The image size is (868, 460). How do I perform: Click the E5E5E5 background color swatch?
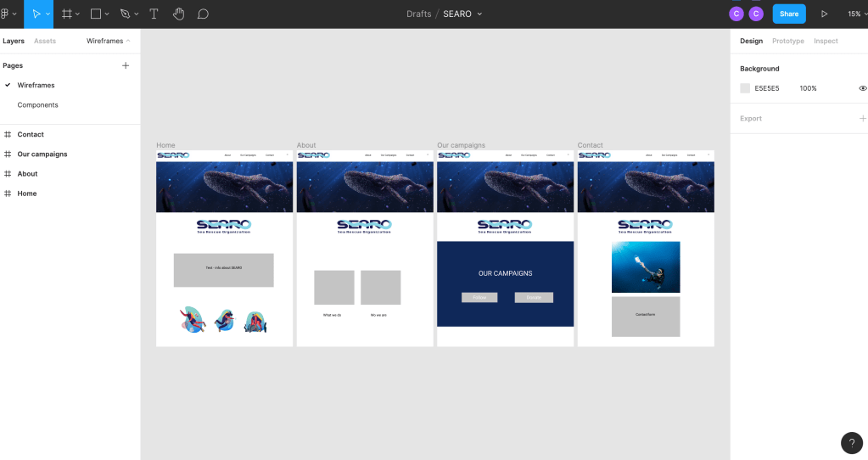coord(745,88)
